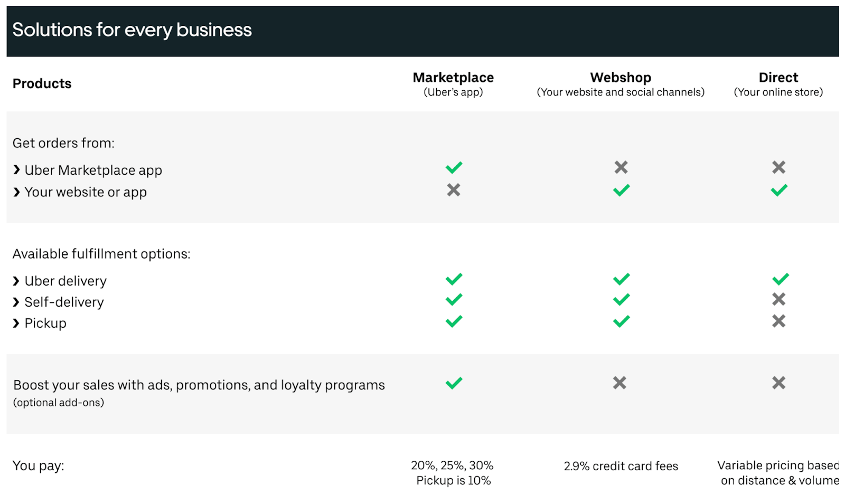845x504 pixels.
Task: Expand the Uber delivery chevron
Action: (16, 281)
